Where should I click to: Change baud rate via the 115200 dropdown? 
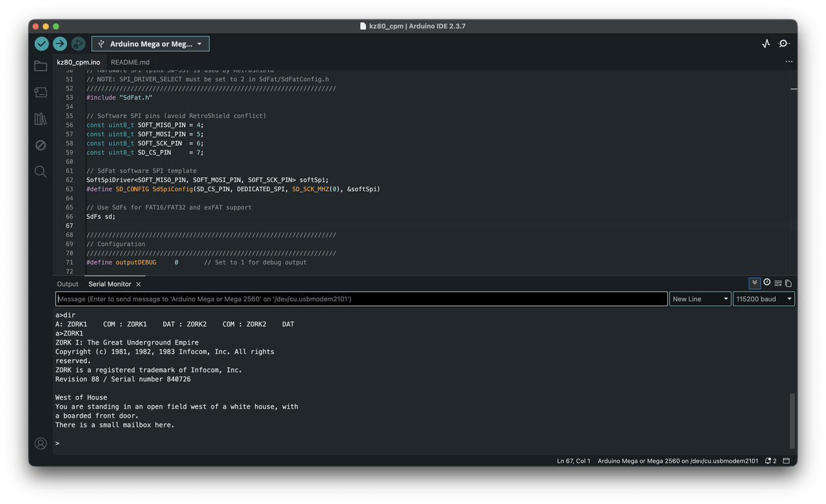click(x=763, y=298)
